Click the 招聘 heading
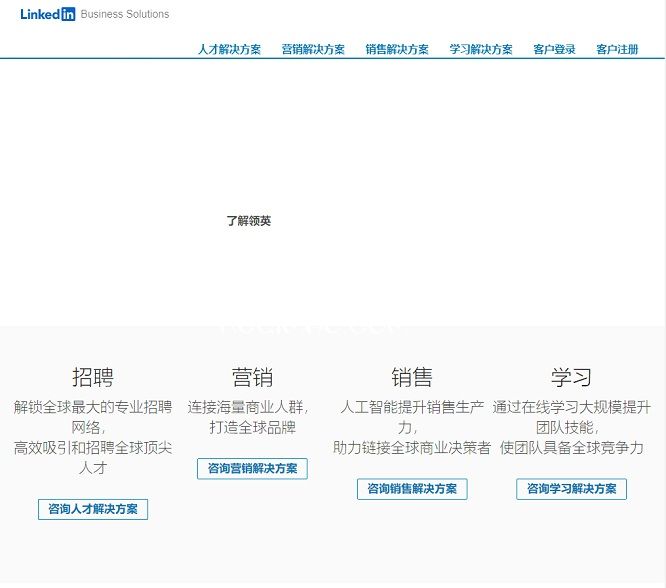The height and width of the screenshot is (588, 666). [93, 377]
